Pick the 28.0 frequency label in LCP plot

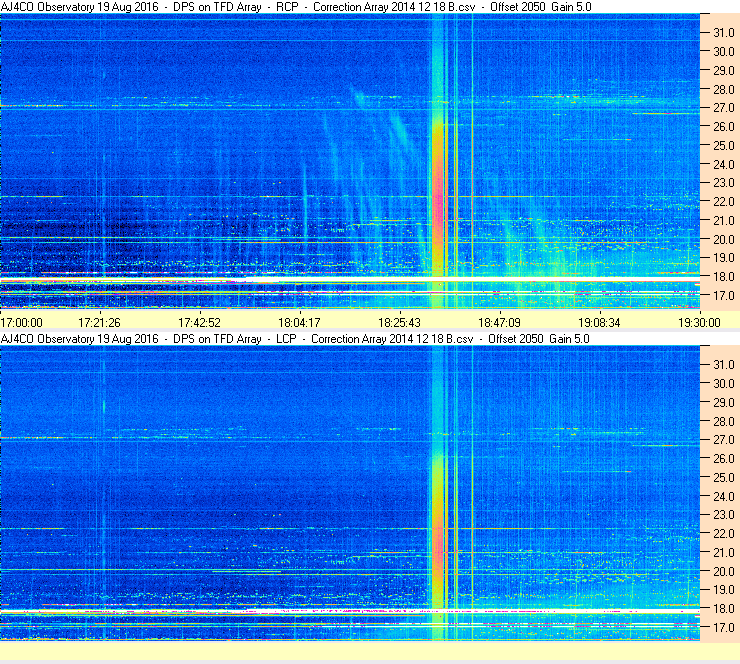[724, 421]
